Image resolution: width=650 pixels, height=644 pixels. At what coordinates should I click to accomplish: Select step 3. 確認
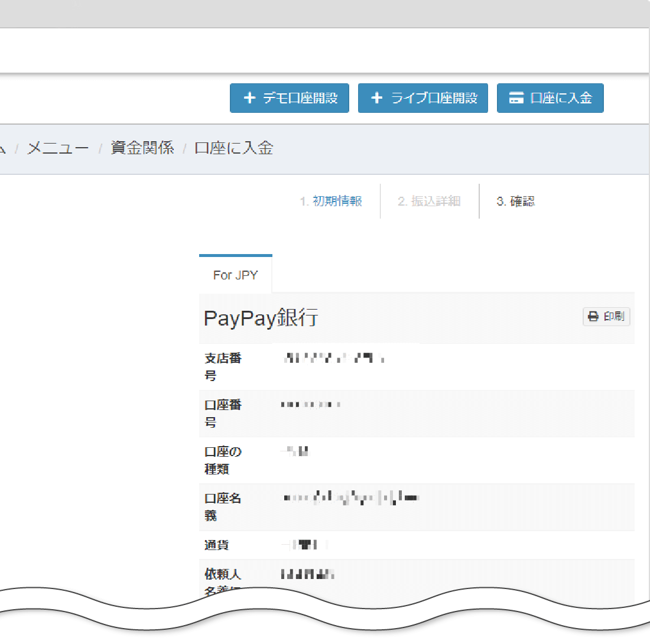(x=516, y=201)
